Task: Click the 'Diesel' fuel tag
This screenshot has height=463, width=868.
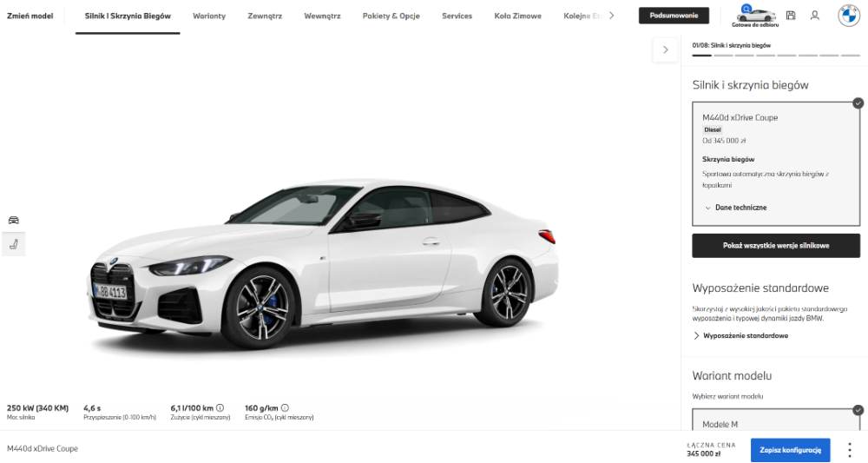Action: 713,129
